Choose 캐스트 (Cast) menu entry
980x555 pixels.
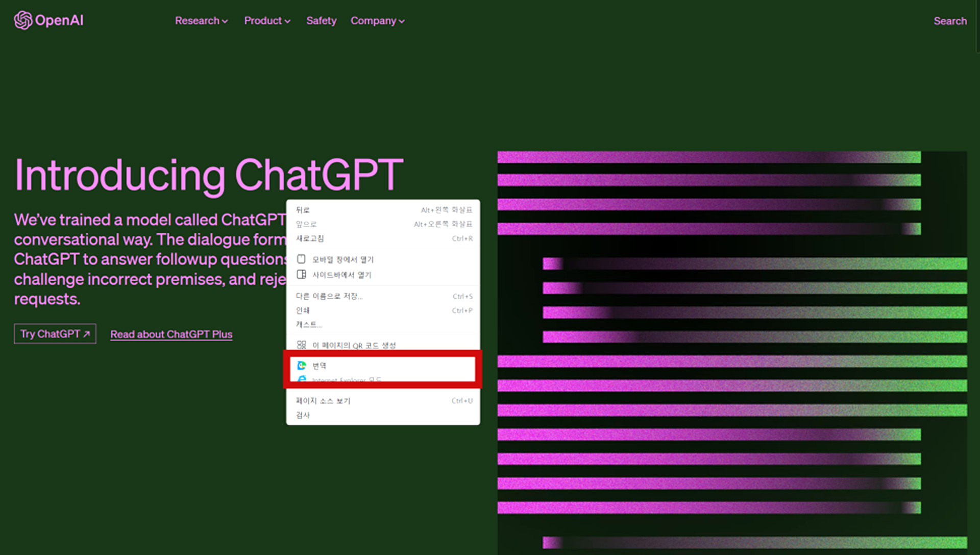click(309, 325)
